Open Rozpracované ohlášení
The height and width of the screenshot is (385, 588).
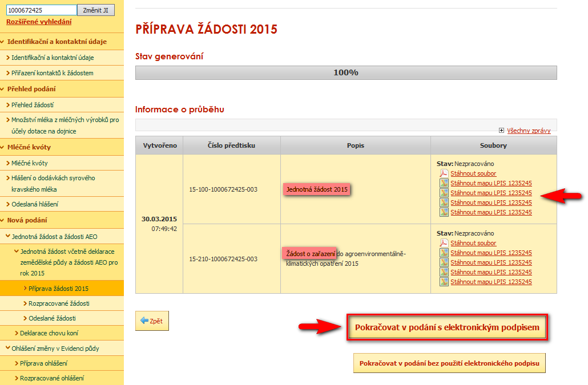[x=52, y=378]
